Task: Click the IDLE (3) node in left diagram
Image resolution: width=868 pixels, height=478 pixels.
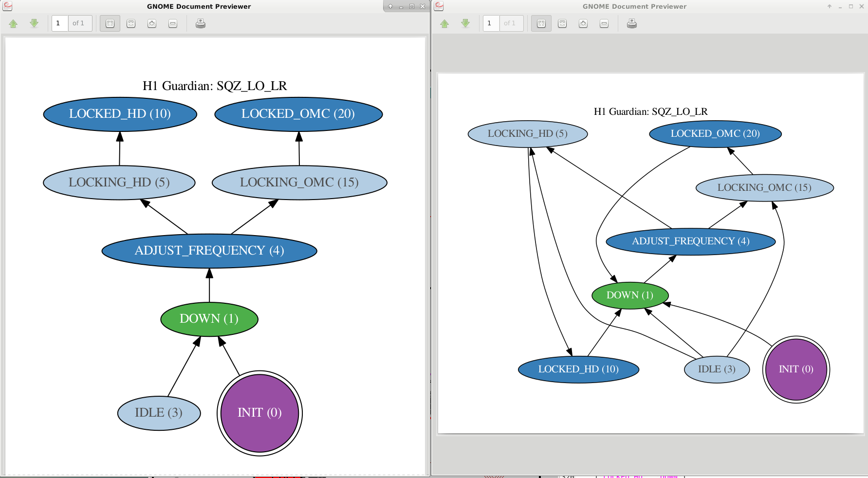Action: pyautogui.click(x=159, y=413)
